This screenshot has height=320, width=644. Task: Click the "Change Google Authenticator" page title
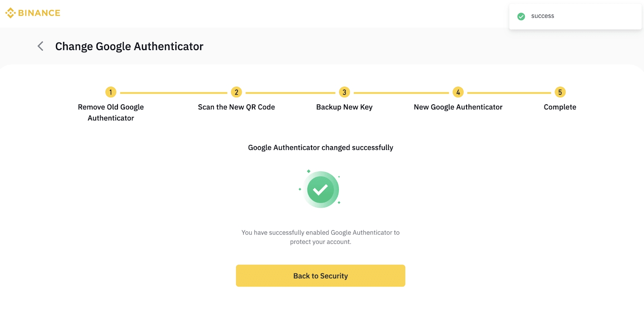pos(129,46)
